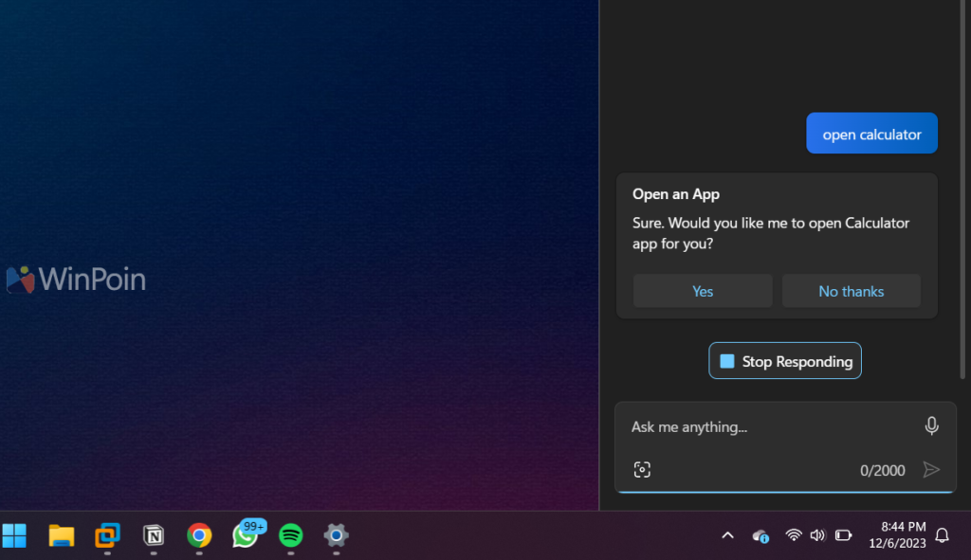Expand the hidden system tray icons chevron
This screenshot has width=971, height=560.
tap(727, 535)
